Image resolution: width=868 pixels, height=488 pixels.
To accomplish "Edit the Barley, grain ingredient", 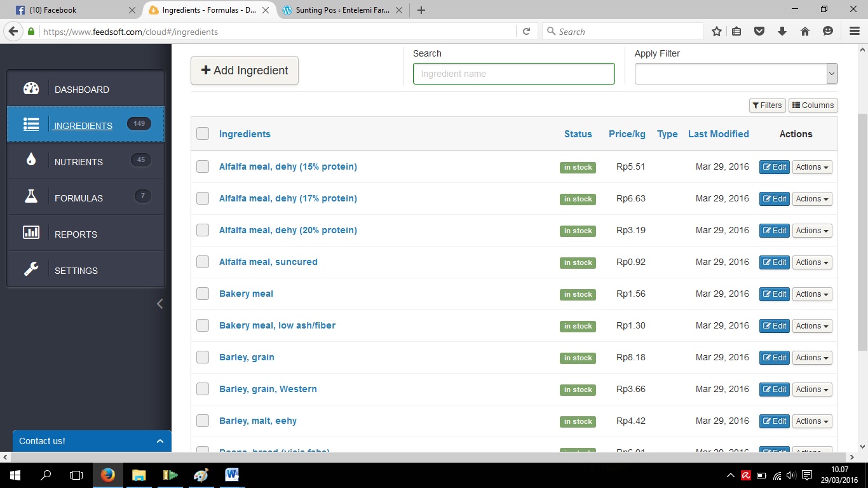I will coord(774,358).
